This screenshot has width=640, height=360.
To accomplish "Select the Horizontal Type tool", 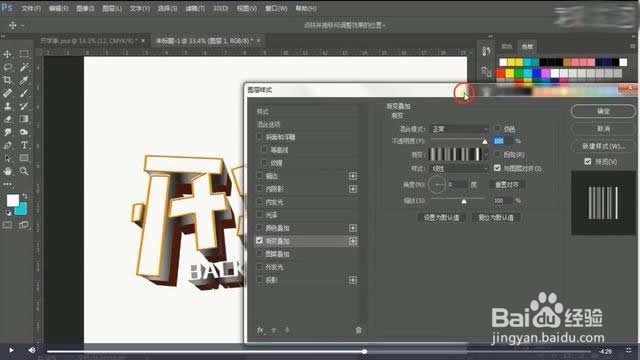I will pos(24,145).
